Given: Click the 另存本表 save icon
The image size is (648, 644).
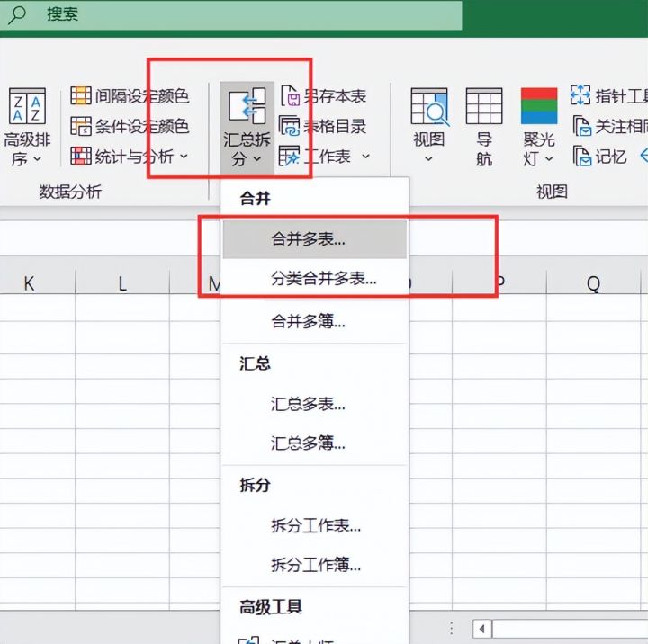Looking at the screenshot, I should click(x=290, y=96).
